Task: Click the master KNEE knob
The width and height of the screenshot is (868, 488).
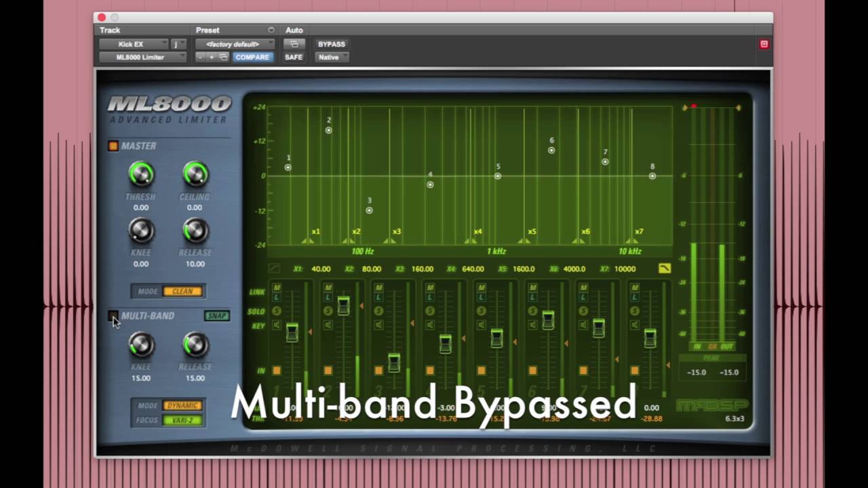Action: 141,230
